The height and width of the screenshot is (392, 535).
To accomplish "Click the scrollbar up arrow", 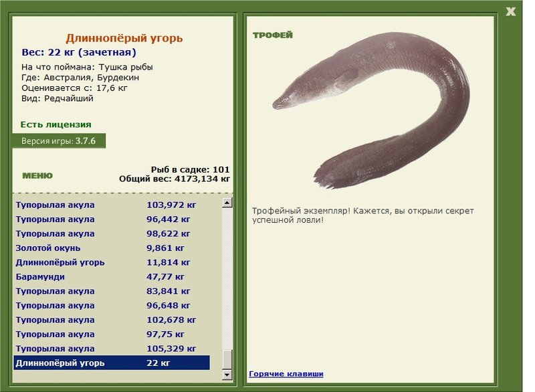I will point(227,203).
